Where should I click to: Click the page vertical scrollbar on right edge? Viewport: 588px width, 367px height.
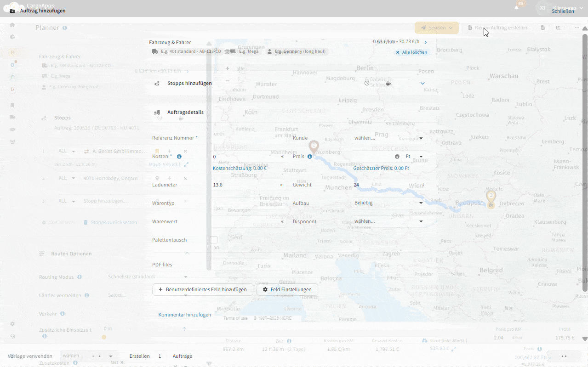pyautogui.click(x=585, y=163)
